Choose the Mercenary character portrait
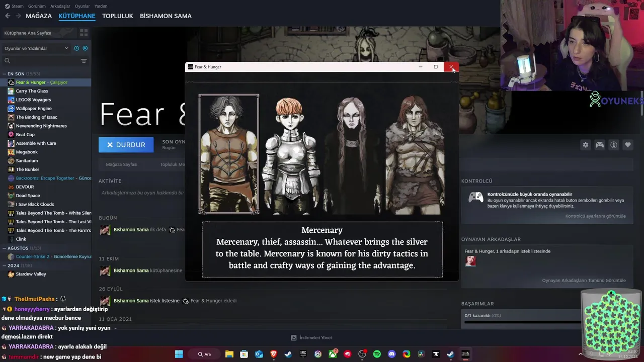Image resolution: width=644 pixels, height=362 pixels. 229,154
